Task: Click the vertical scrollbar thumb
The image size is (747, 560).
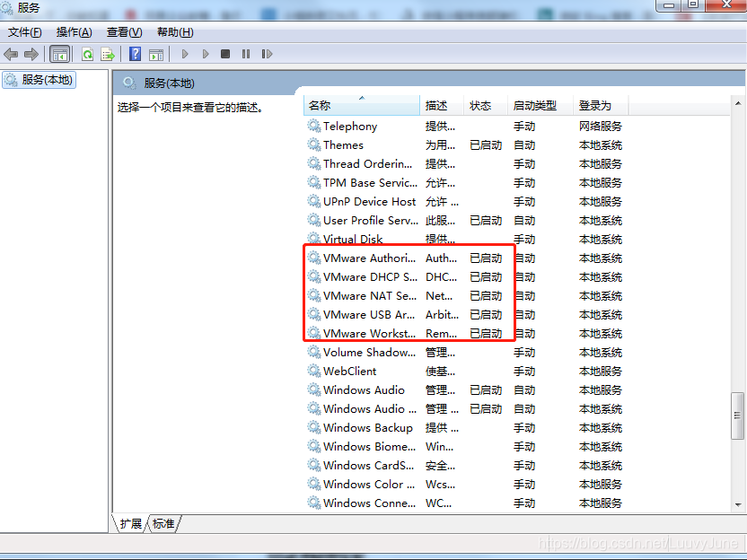Action: pos(737,416)
